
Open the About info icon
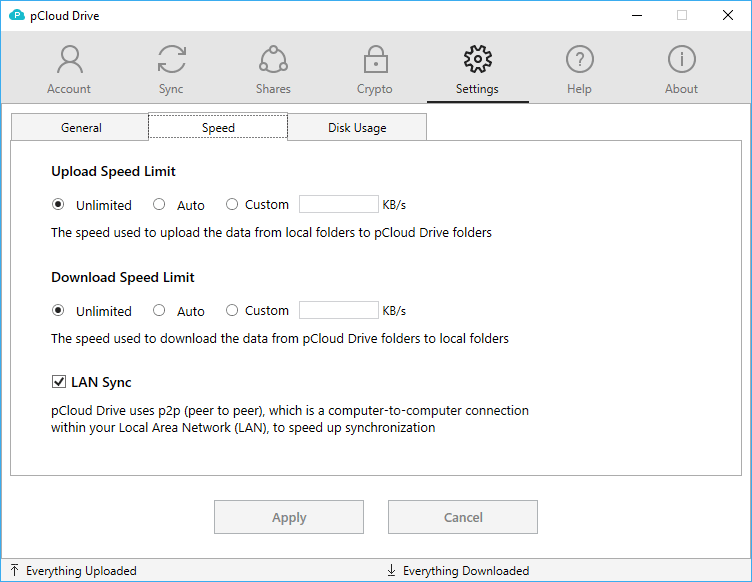(682, 59)
